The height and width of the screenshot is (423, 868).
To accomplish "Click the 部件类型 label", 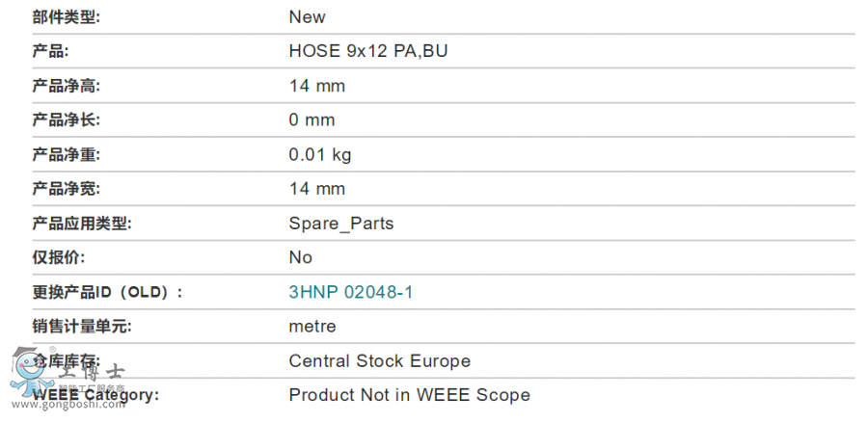I will [x=66, y=17].
